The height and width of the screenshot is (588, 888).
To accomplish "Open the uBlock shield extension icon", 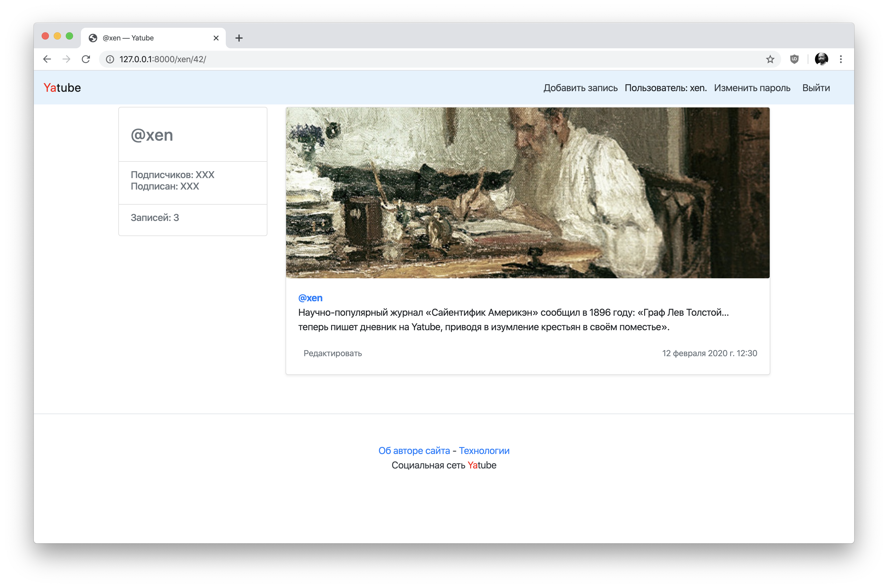I will 794,59.
